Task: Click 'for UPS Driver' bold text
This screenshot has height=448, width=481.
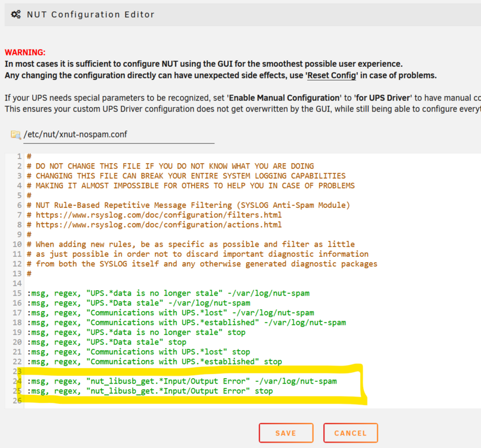Action: click(x=383, y=98)
